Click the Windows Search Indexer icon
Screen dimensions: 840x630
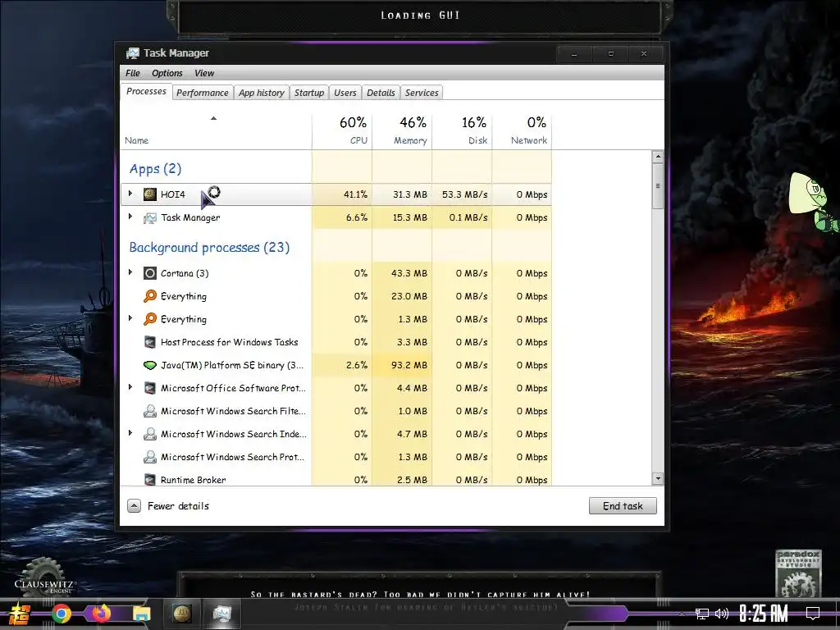point(150,434)
